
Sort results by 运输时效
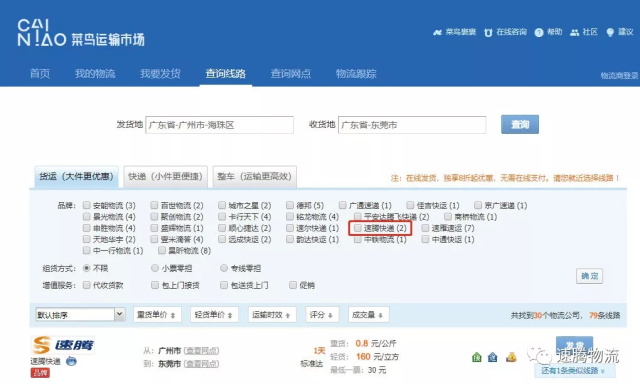[x=272, y=315]
